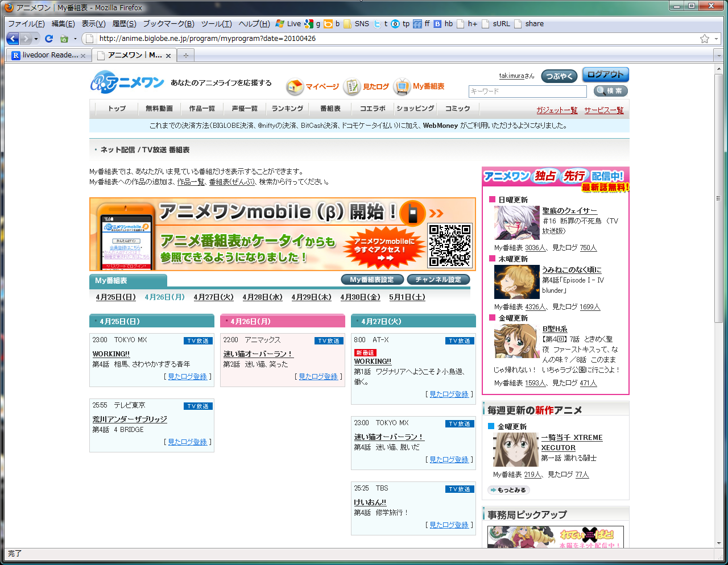This screenshot has height=565, width=728.
Task: Close the アニメワン tab
Action: 168,56
